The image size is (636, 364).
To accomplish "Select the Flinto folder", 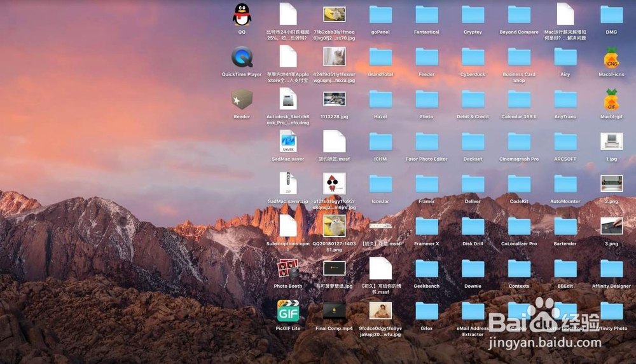I will [427, 100].
